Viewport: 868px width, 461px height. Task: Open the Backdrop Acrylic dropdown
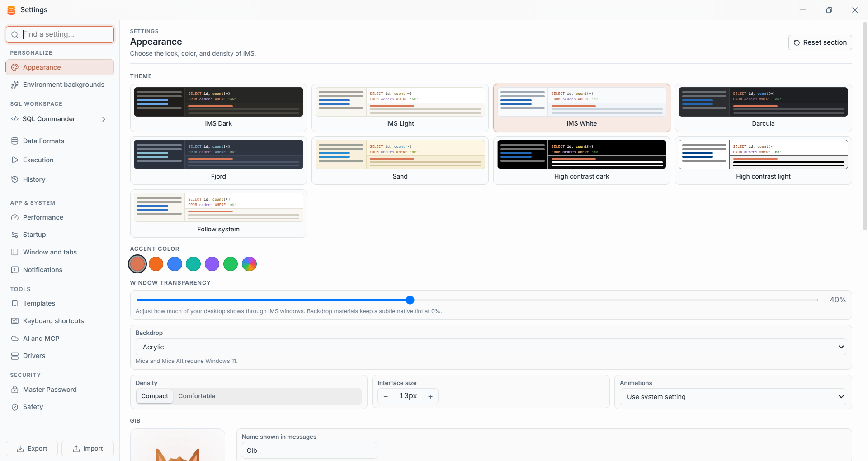click(491, 347)
